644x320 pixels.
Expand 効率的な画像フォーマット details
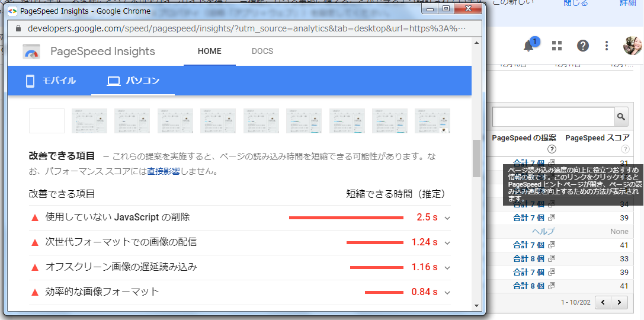[448, 293]
